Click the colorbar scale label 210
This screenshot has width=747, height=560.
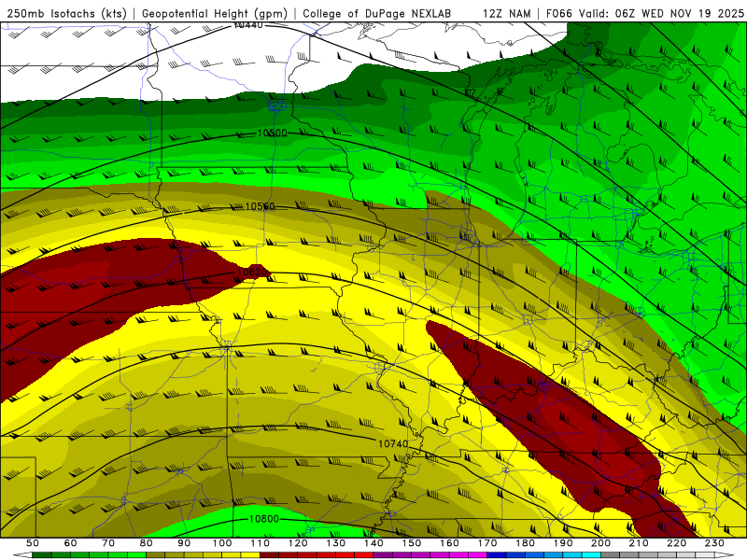639,543
